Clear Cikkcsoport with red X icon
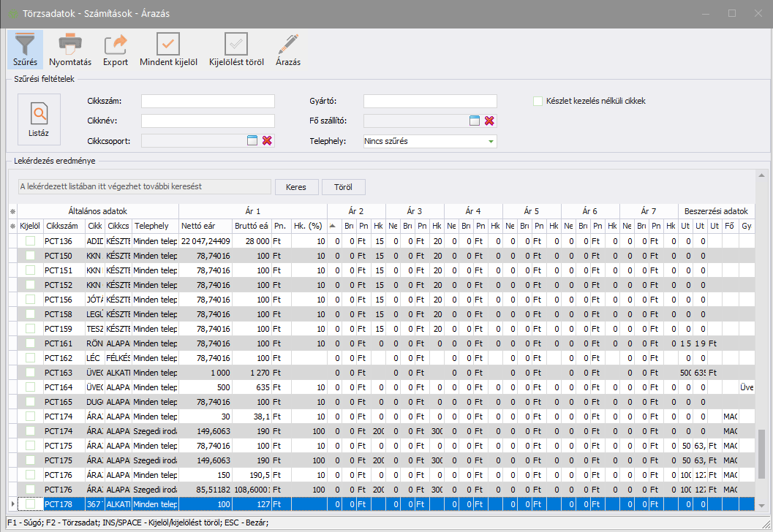The image size is (773, 532). tap(267, 140)
